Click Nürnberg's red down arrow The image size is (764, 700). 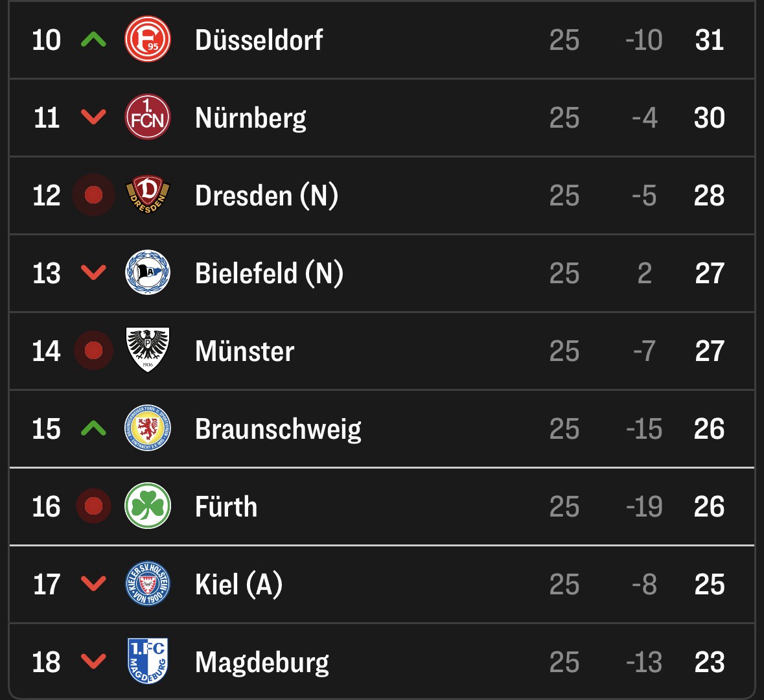pyautogui.click(x=93, y=117)
